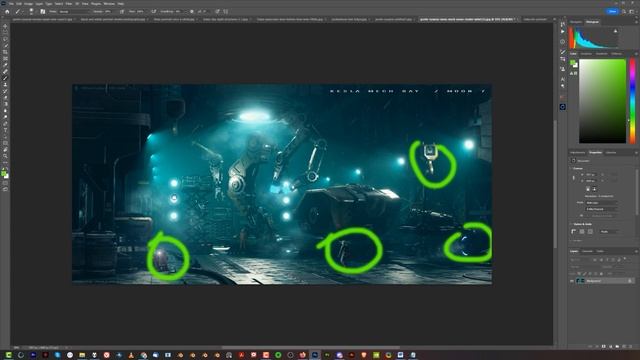Open the bit depth dropdown in Properties
The height and width of the screenshot is (360, 640).
[602, 209]
